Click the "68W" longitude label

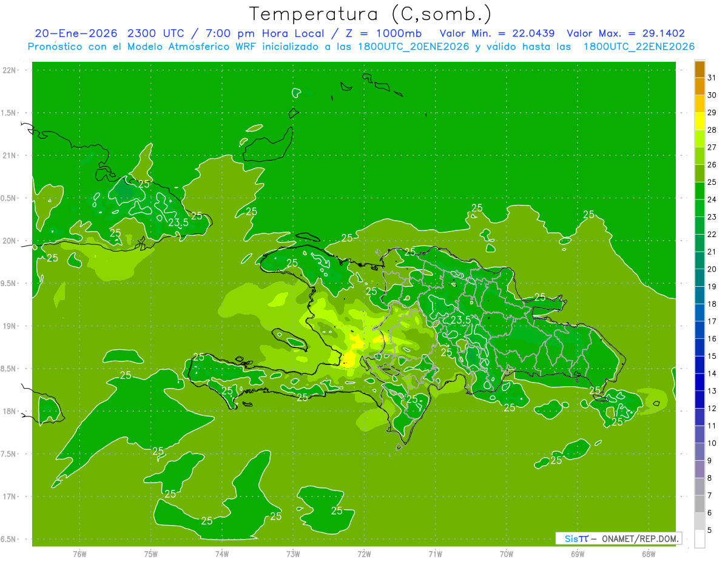648,554
